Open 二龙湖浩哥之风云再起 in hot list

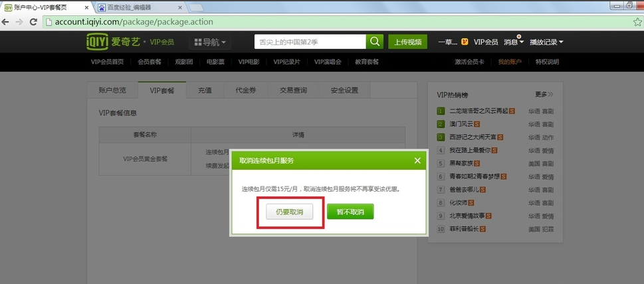479,111
